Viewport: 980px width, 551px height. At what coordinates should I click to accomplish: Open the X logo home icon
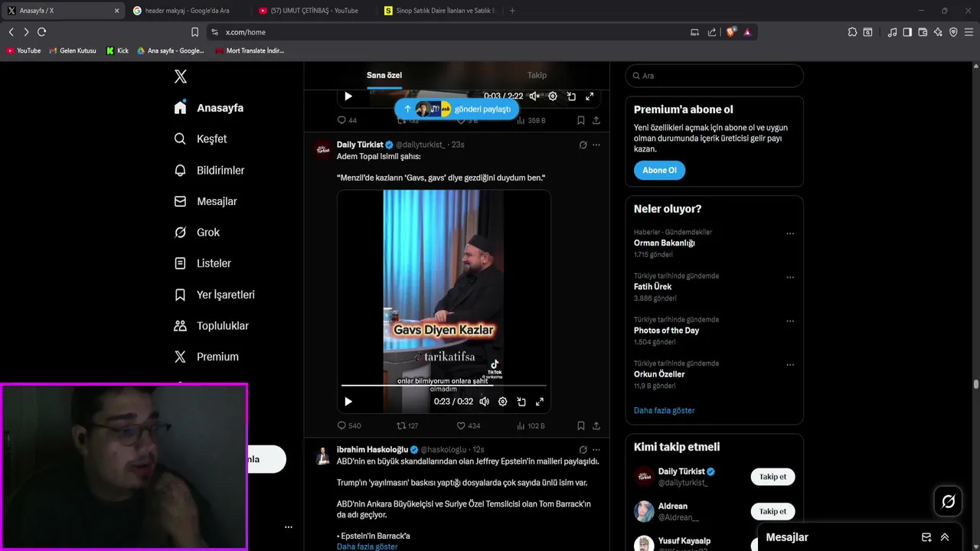pyautogui.click(x=180, y=77)
